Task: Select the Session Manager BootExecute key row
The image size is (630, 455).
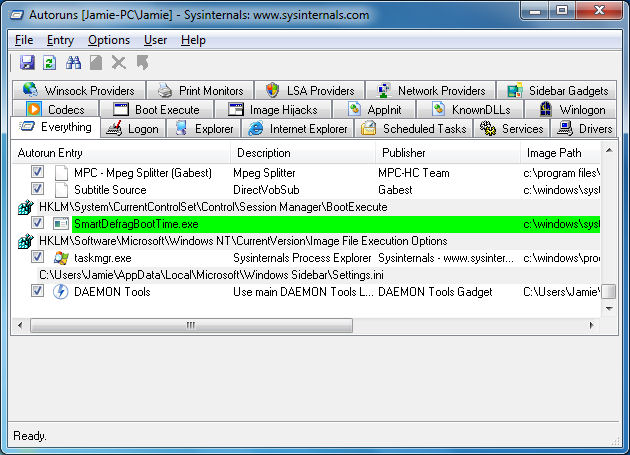Action: point(307,207)
